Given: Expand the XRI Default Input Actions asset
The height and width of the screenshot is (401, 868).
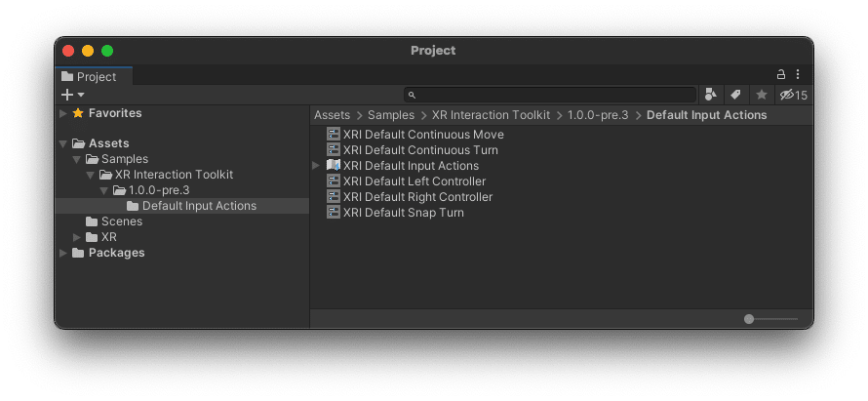Looking at the screenshot, I should (316, 166).
